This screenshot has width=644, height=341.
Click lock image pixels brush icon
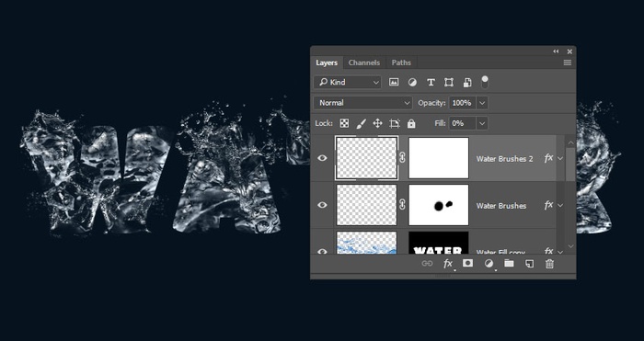(361, 123)
